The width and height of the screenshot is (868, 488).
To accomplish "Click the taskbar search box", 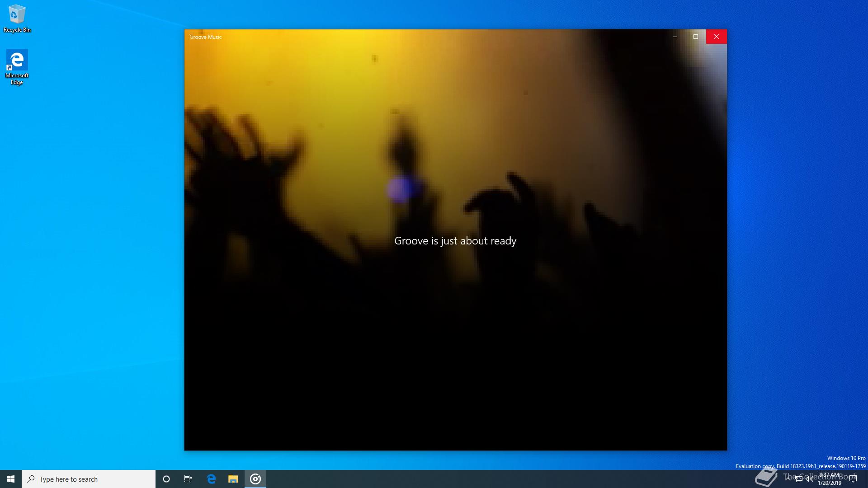I will point(89,479).
